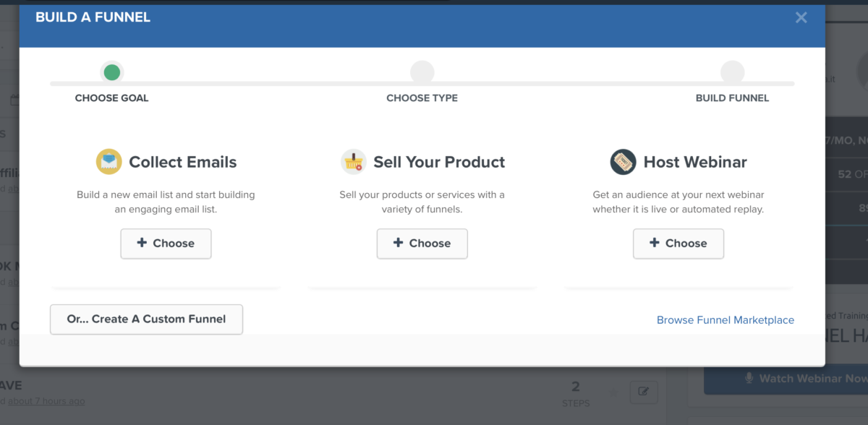Click the Collect Emails envelope icon
Screen dimensions: 868x425
pos(109,161)
